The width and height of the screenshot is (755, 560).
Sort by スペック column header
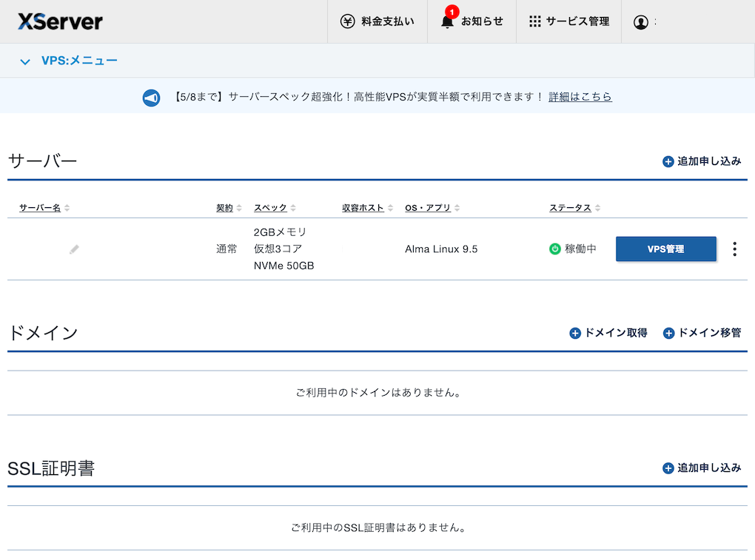click(275, 208)
